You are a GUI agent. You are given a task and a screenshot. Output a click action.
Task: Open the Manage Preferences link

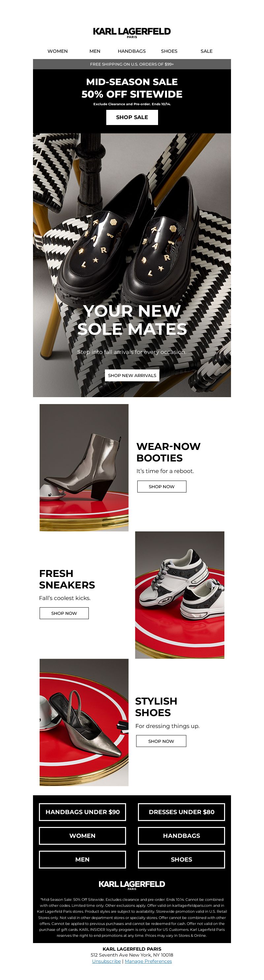pos(148,961)
